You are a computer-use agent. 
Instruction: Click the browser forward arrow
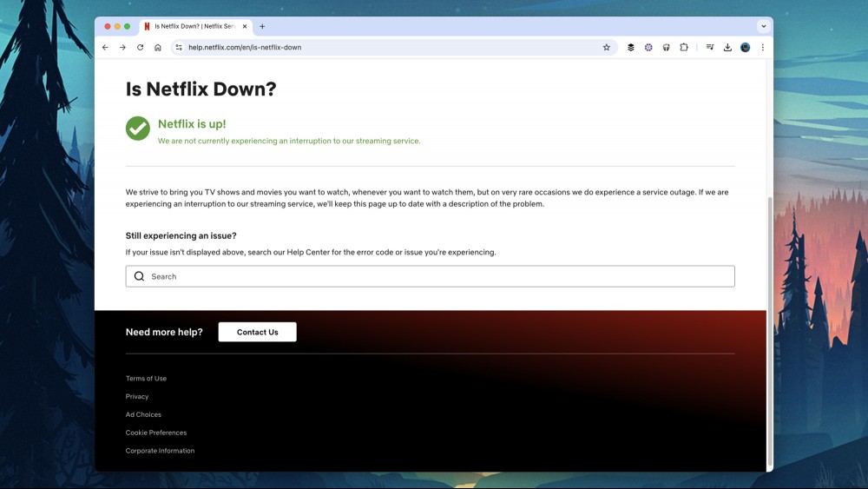pyautogui.click(x=122, y=48)
